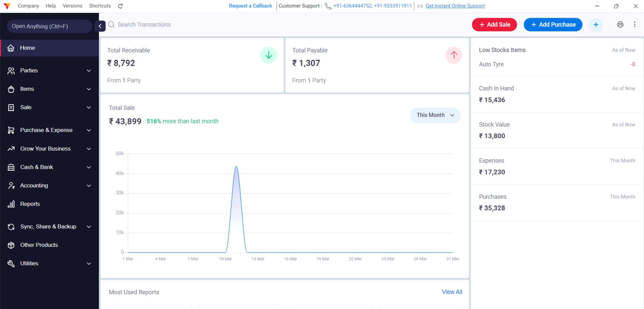Image resolution: width=644 pixels, height=309 pixels.
Task: Click Get Instant Online Support link
Action: pyautogui.click(x=455, y=6)
